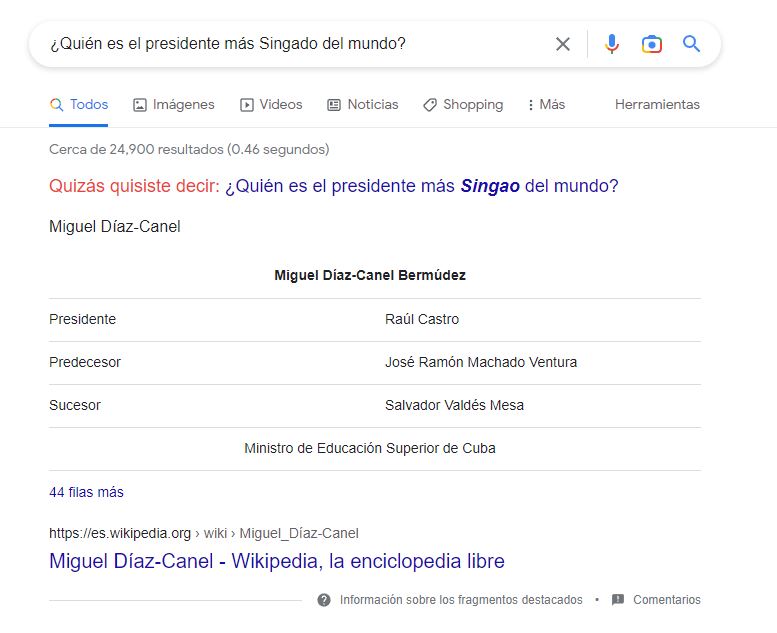Expand the Más options menu
This screenshot has width=777, height=633.
[x=545, y=104]
